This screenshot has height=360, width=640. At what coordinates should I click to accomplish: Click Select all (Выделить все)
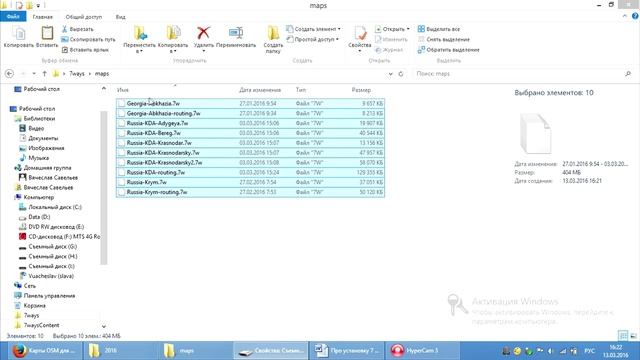pos(439,29)
